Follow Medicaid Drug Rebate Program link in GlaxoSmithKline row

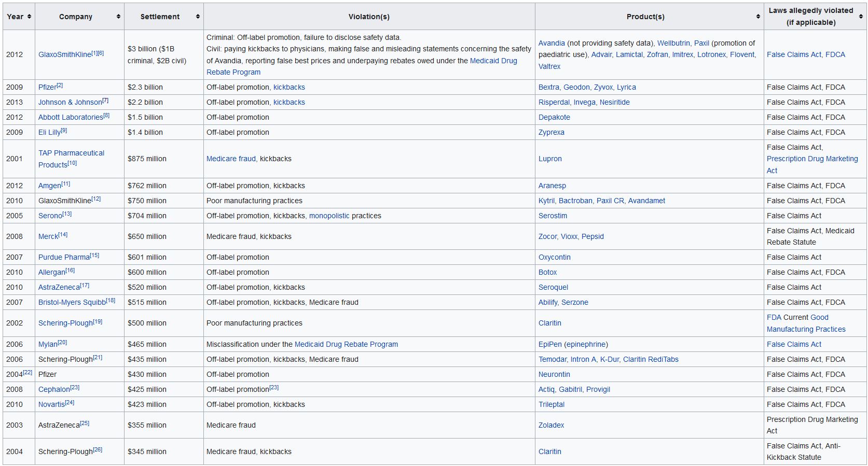362,66
